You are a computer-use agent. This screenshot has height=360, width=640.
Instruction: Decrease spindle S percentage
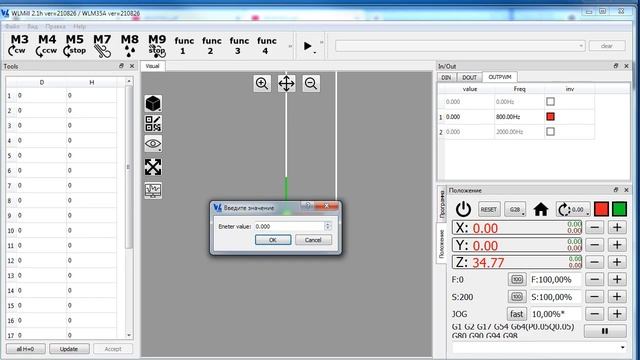pos(595,297)
